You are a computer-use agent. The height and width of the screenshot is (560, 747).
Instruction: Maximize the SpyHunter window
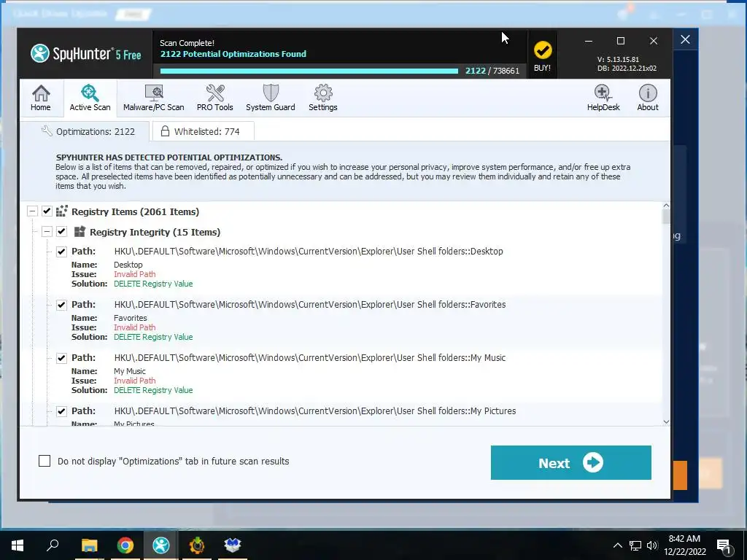tap(620, 41)
